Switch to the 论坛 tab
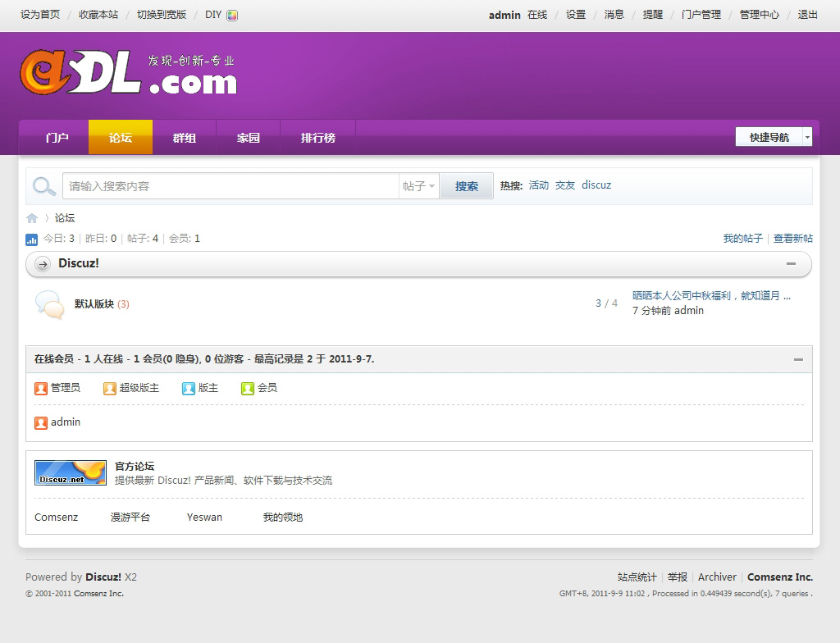The height and width of the screenshot is (643, 840). pyautogui.click(x=121, y=138)
